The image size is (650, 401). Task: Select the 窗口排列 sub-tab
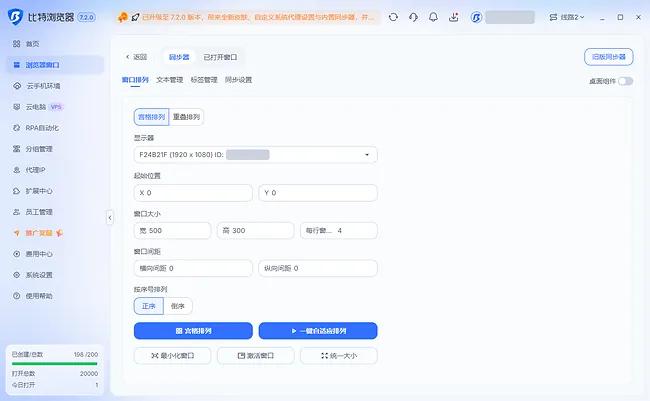tap(135, 80)
